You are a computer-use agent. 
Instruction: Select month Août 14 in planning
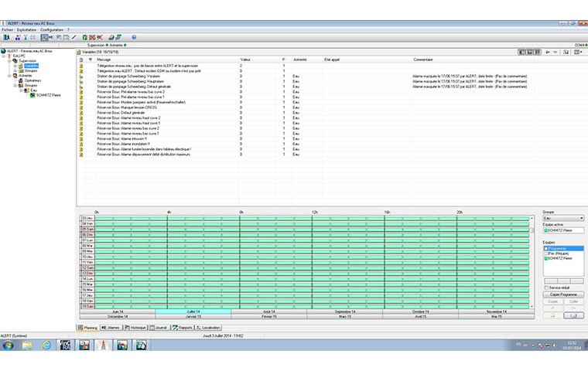pos(269,311)
